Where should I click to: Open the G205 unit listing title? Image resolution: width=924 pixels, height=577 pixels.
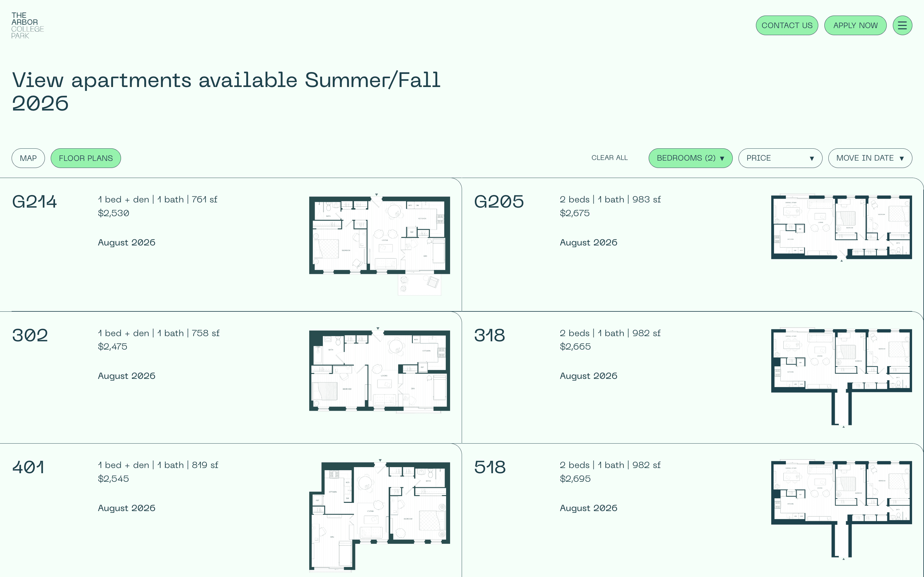(499, 201)
